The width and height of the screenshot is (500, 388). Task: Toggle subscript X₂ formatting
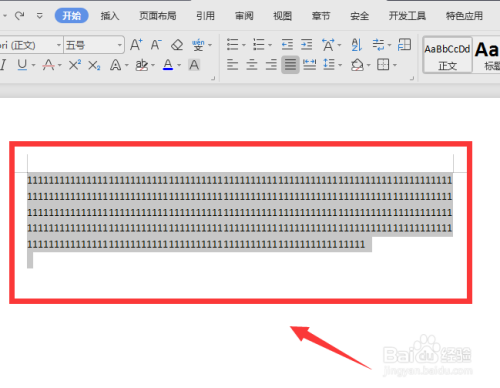(x=94, y=65)
